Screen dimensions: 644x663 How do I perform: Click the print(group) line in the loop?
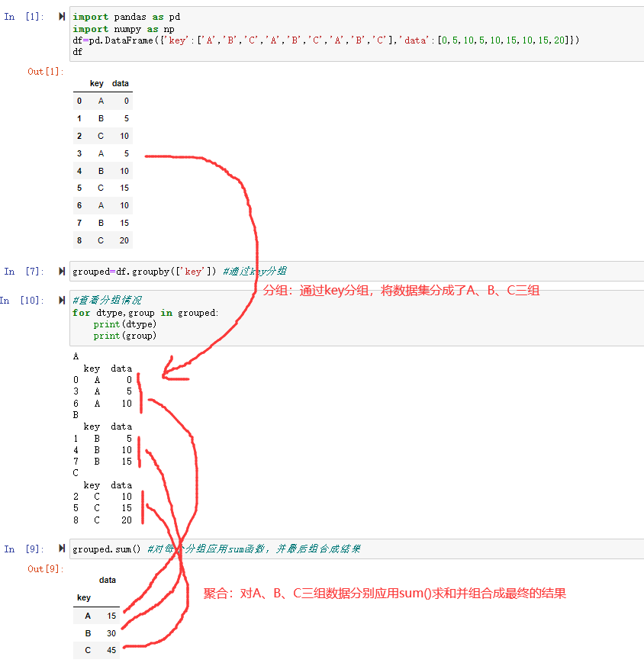[126, 335]
